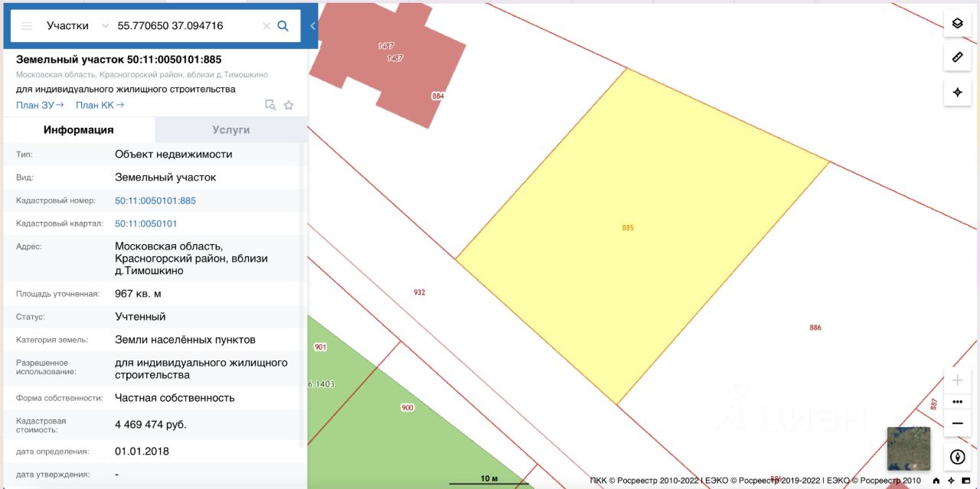Open the hamburger menu in the search bar
The width and height of the screenshot is (980, 489).
(x=27, y=25)
